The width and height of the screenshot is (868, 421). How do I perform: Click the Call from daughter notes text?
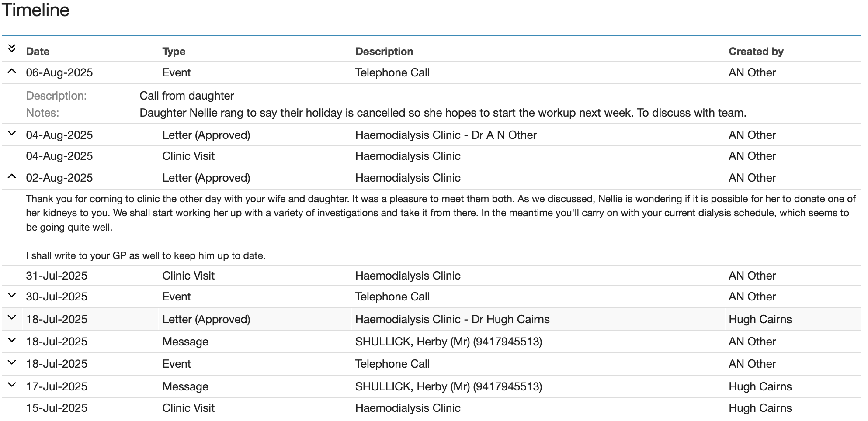[x=442, y=113]
